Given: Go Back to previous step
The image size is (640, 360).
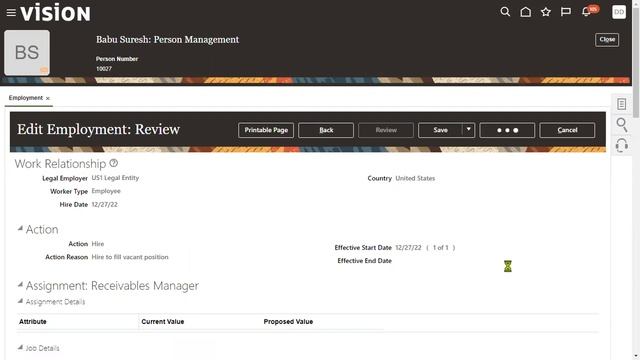Looking at the screenshot, I should pyautogui.click(x=326, y=130).
